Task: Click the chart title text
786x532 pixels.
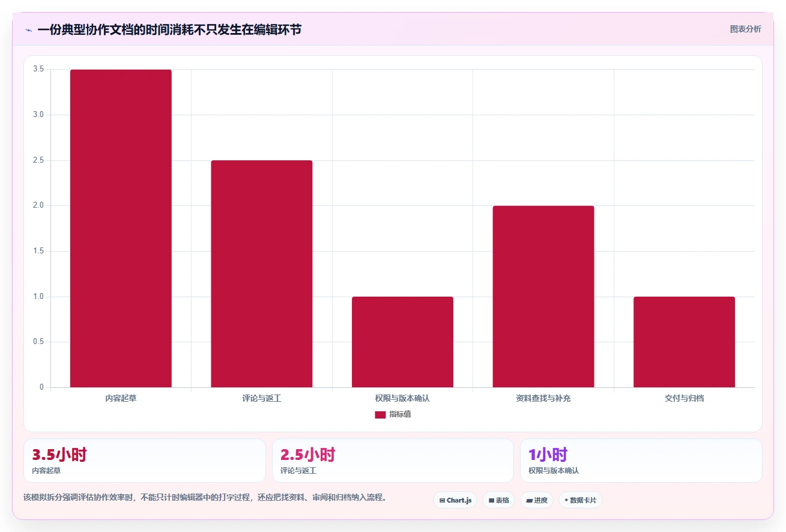Action: [169, 29]
